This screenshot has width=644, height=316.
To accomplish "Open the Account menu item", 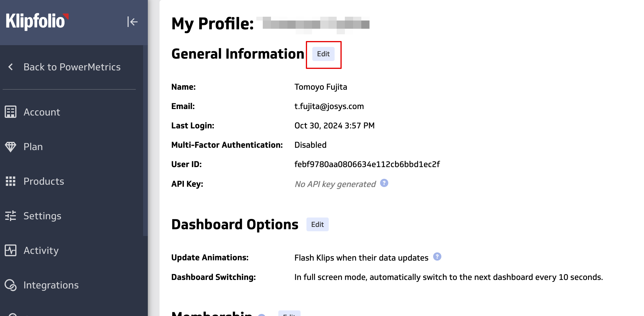I will (x=42, y=112).
